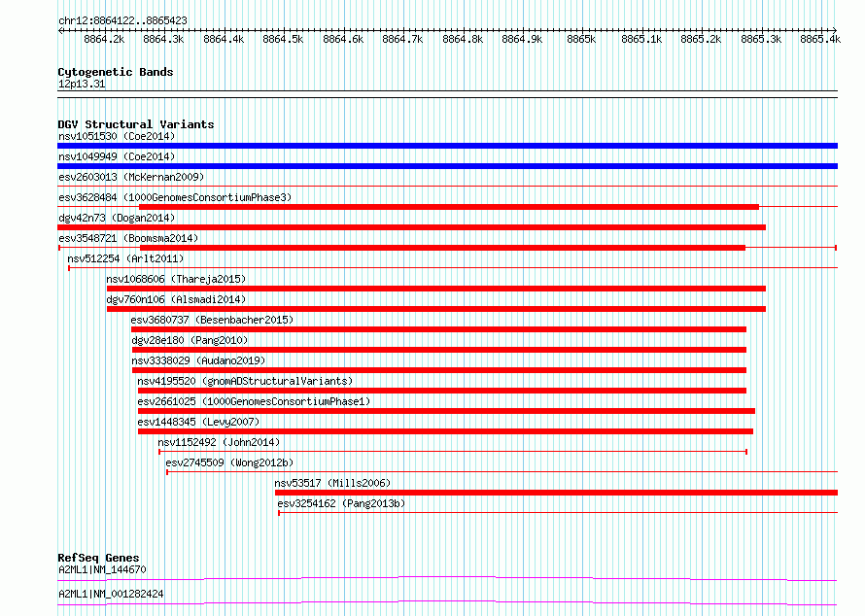Open nsv4195520 (gnomADStructuralVariants) label
This screenshot has width=865, height=616.
(245, 381)
